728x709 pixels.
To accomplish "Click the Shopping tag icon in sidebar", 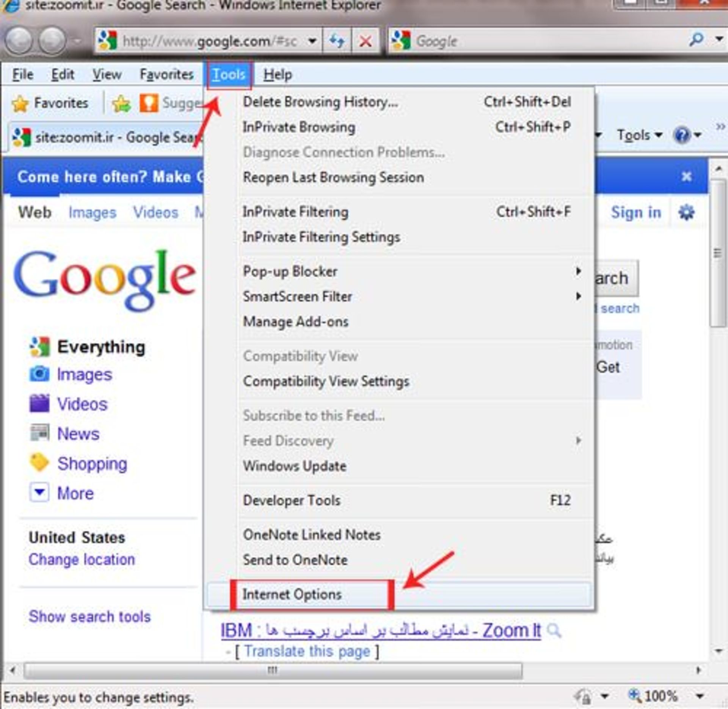I will [x=39, y=462].
